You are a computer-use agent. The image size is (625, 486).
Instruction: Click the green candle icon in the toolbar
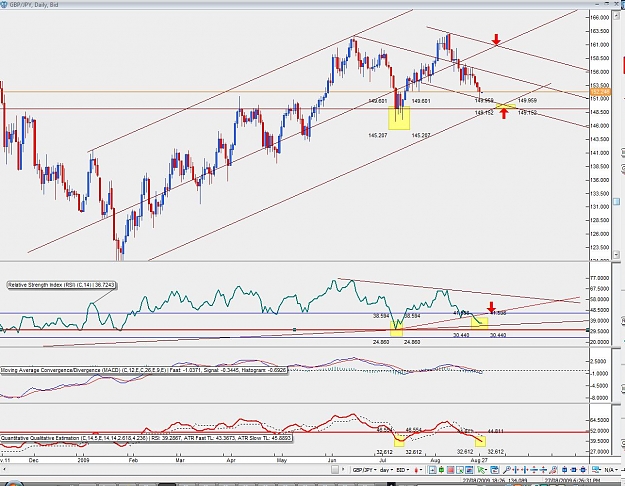[441, 470]
